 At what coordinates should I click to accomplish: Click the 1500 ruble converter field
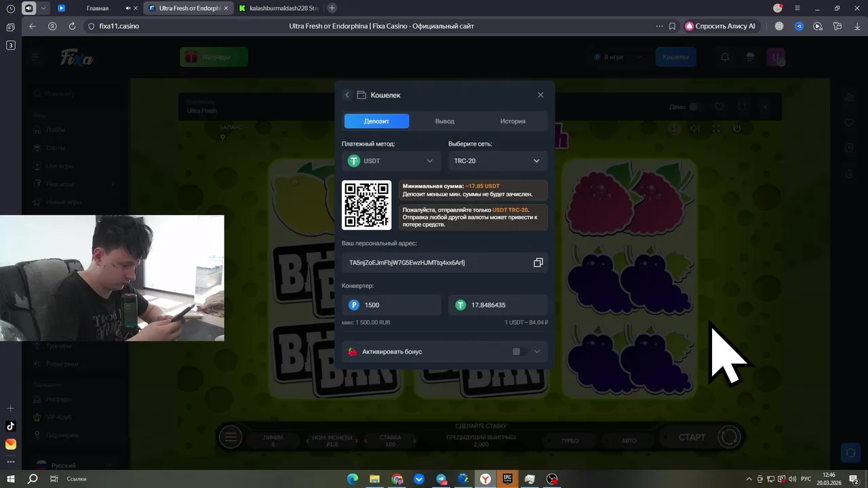[x=391, y=305]
